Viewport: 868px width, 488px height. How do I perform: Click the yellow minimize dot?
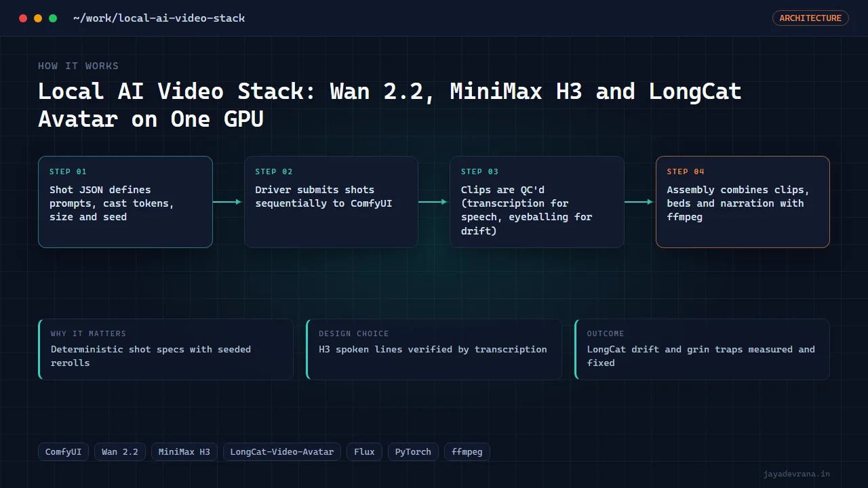(x=38, y=18)
